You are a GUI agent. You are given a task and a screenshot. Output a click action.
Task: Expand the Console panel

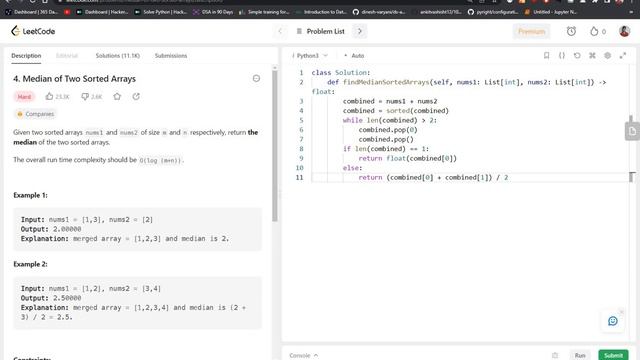pos(303,356)
